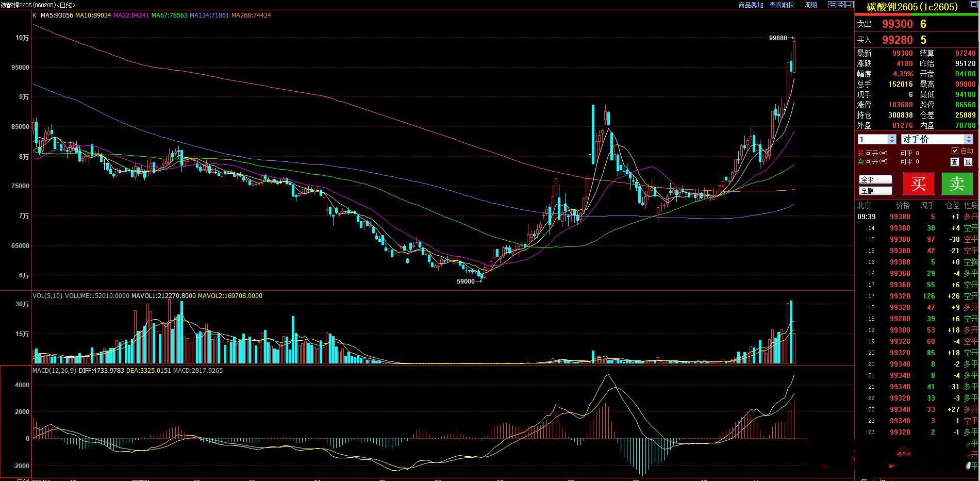Screen dimensions: 980x481
Task: Click the MA268:74424 indicator label
Action: (x=251, y=15)
